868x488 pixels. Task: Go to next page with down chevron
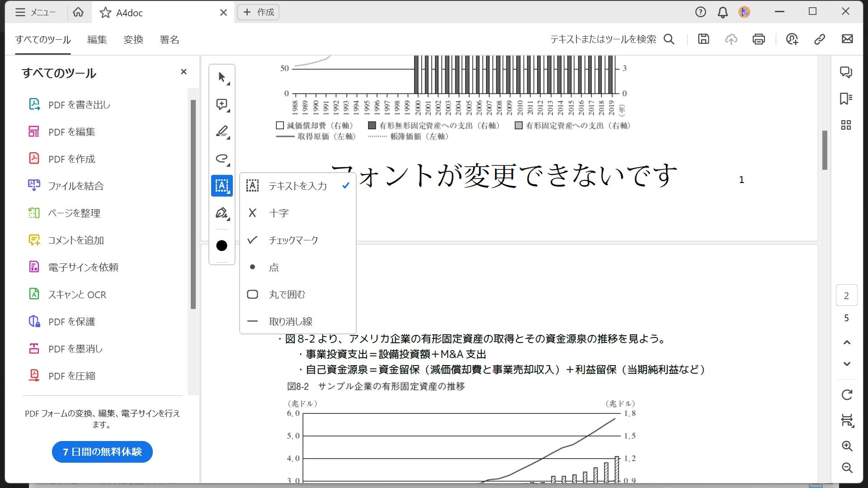pos(847,364)
